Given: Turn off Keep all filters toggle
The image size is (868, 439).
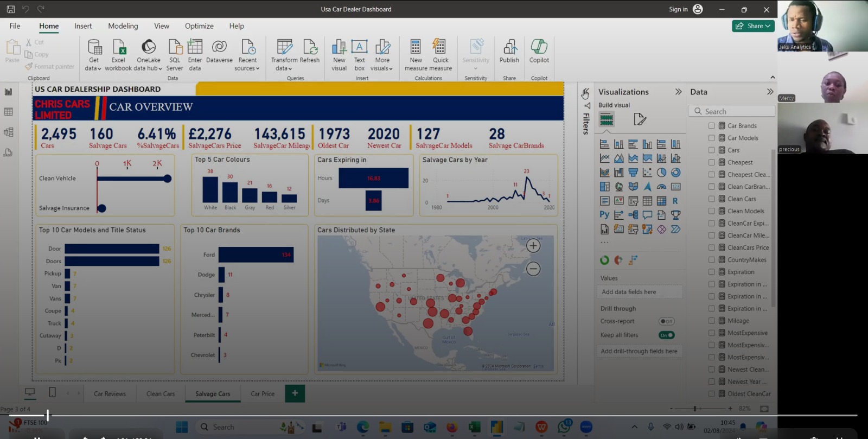Looking at the screenshot, I should pos(666,335).
